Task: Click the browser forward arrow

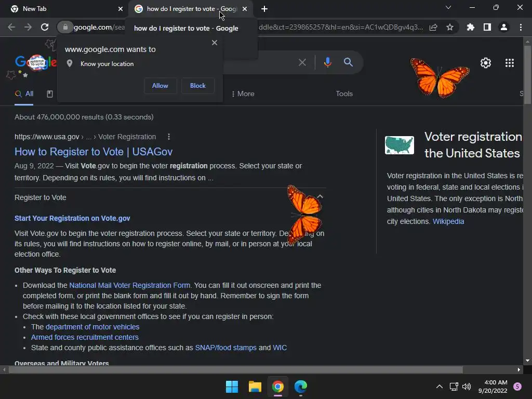Action: coord(28,27)
